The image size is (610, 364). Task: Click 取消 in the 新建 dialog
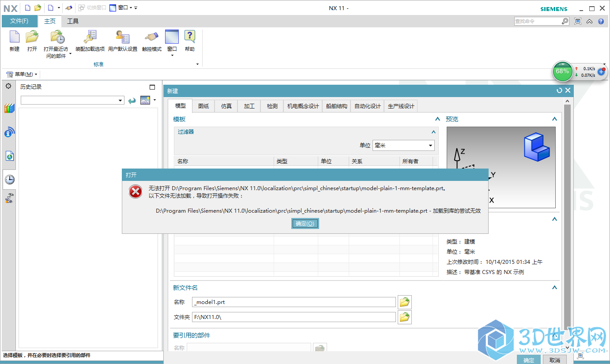pos(555,360)
